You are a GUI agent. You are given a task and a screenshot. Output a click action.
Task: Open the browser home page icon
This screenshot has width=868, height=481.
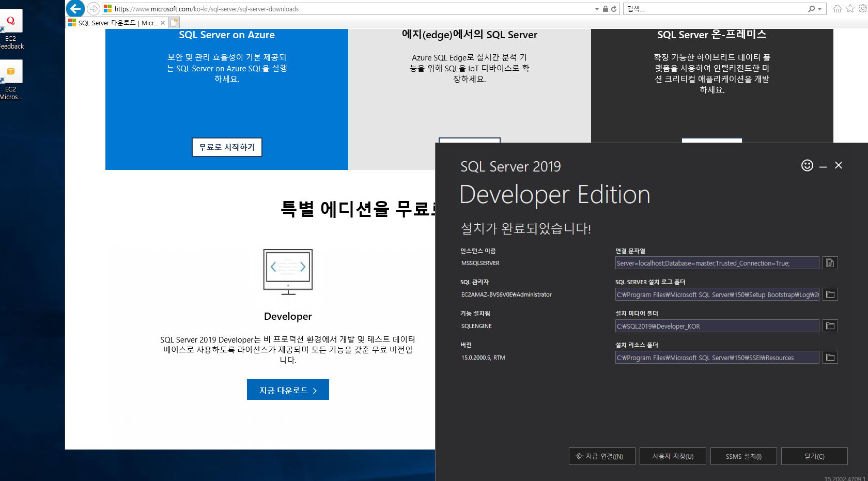[838, 8]
